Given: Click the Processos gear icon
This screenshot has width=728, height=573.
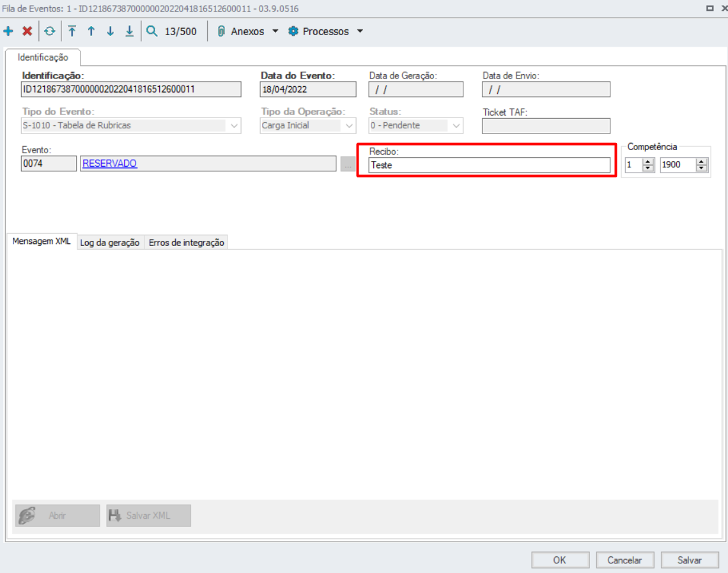Looking at the screenshot, I should pos(293,31).
